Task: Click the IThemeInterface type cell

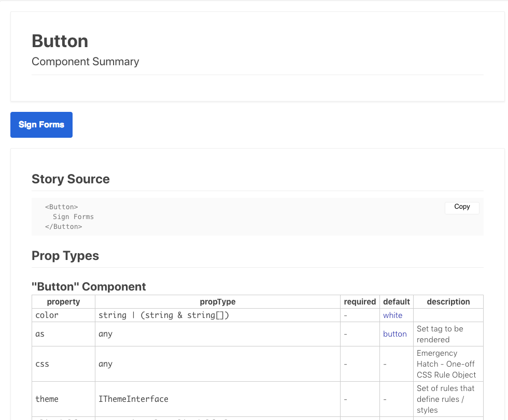Action: pos(218,399)
